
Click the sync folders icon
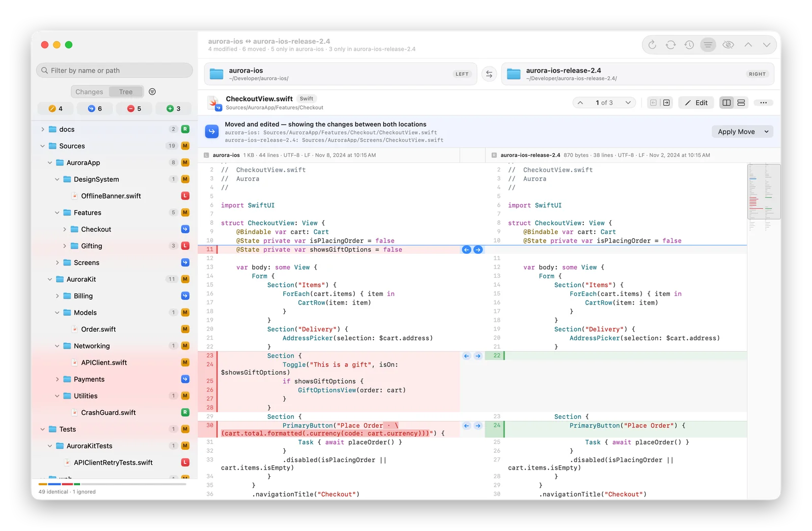670,45
